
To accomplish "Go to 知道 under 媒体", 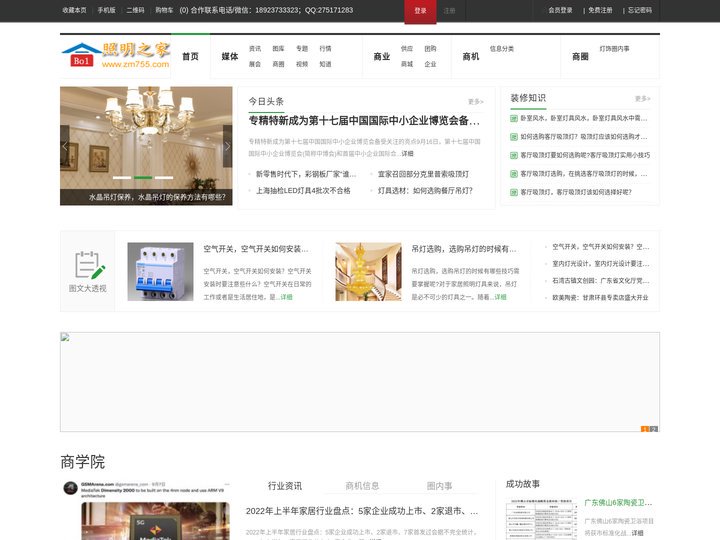I will [325, 64].
